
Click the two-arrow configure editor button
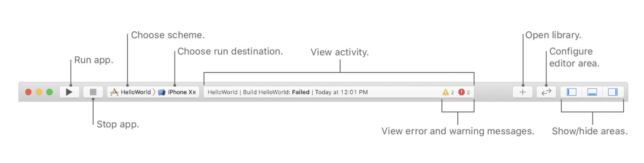[x=546, y=92]
